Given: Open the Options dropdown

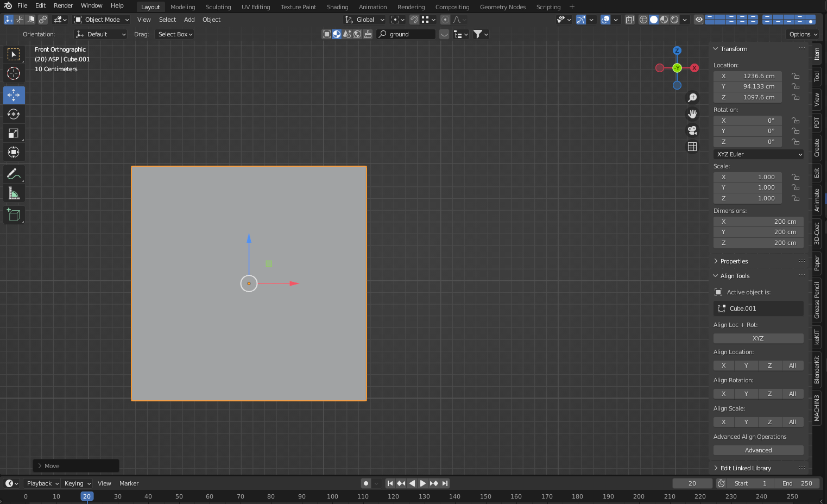Looking at the screenshot, I should click(x=803, y=34).
